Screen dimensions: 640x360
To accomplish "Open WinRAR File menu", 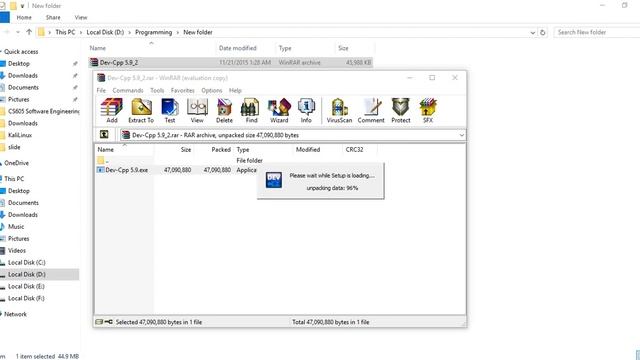I will pyautogui.click(x=101, y=90).
